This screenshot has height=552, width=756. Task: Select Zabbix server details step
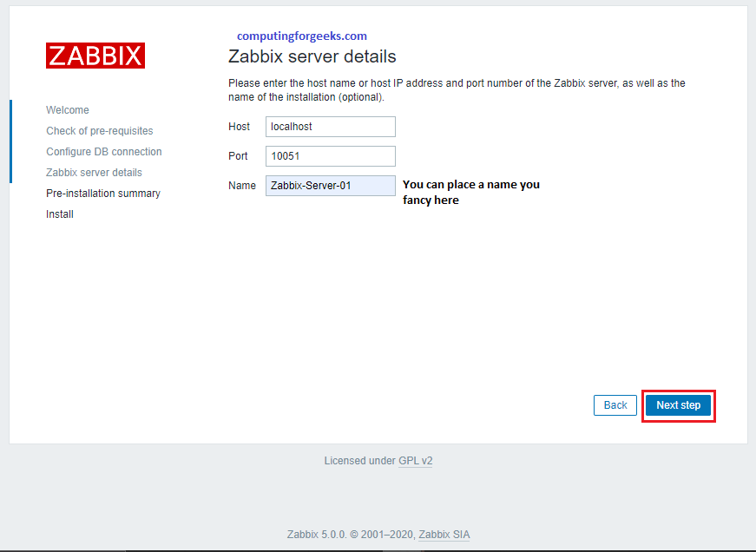[x=94, y=173]
